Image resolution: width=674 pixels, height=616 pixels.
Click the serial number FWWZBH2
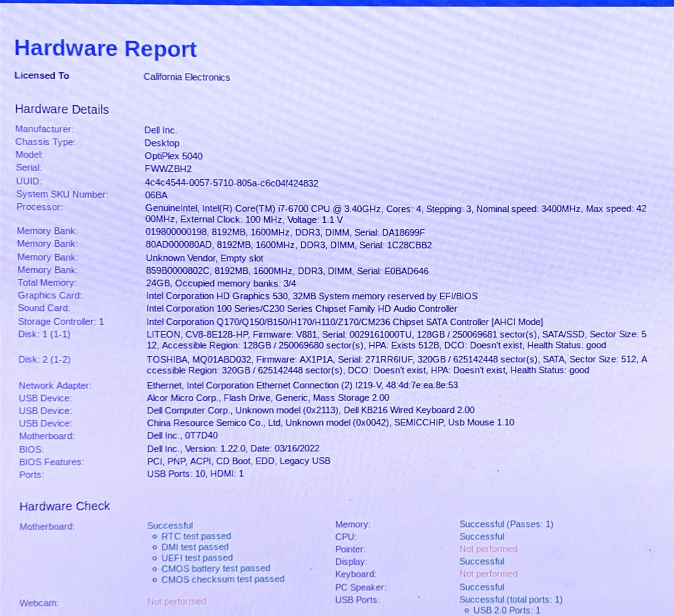[168, 169]
